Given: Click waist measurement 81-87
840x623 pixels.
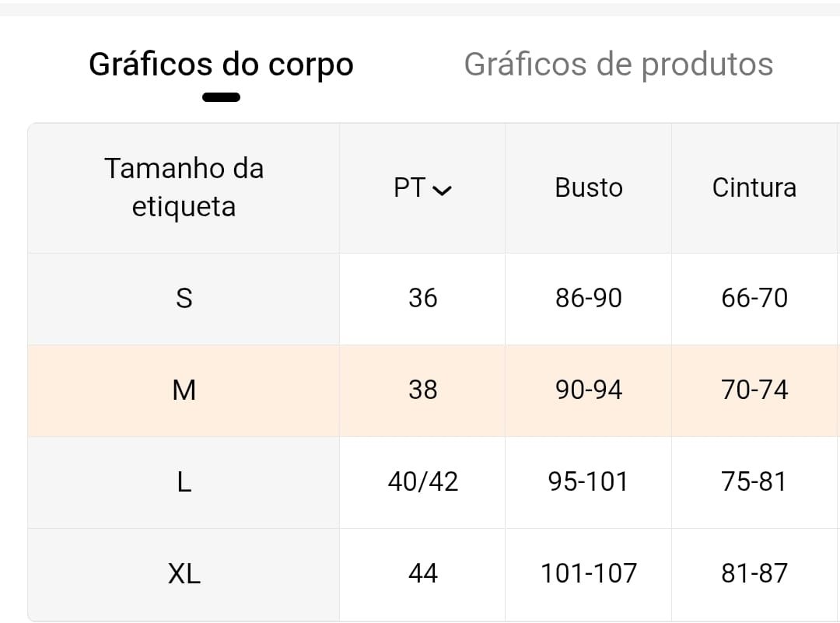Looking at the screenshot, I should [x=754, y=573].
